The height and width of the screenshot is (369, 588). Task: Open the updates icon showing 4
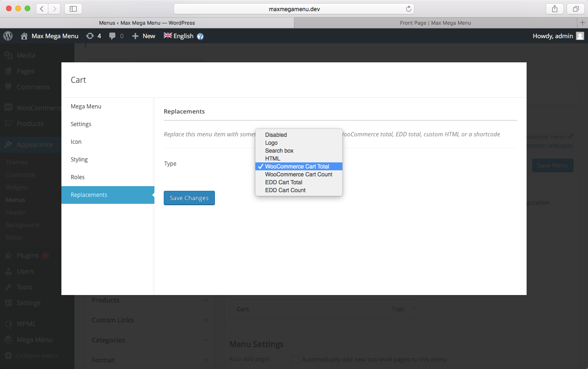click(x=94, y=36)
